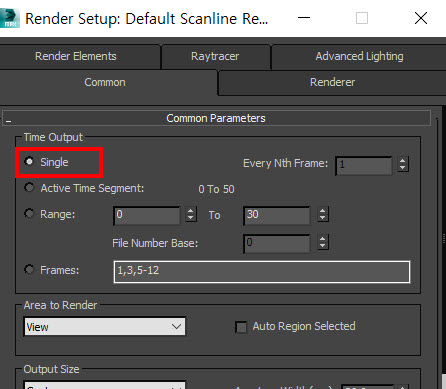
Task: Click the 3ds Max application icon in title bar
Action: [x=9, y=18]
